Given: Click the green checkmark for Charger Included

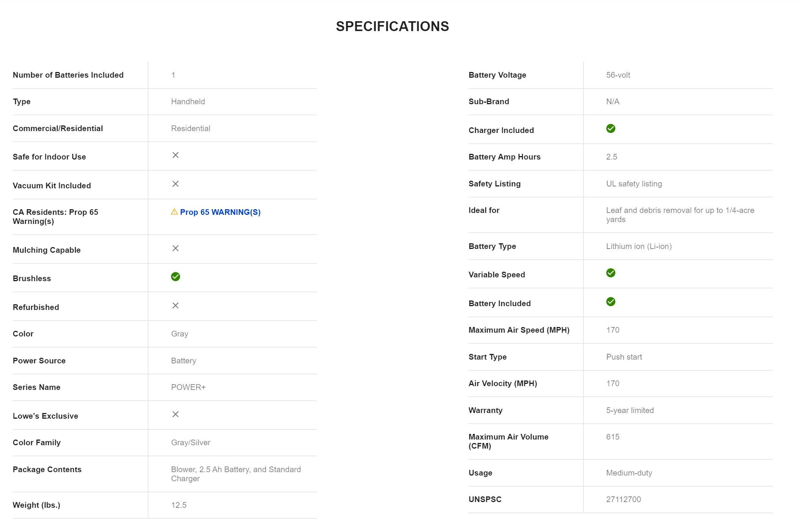Looking at the screenshot, I should coord(610,128).
